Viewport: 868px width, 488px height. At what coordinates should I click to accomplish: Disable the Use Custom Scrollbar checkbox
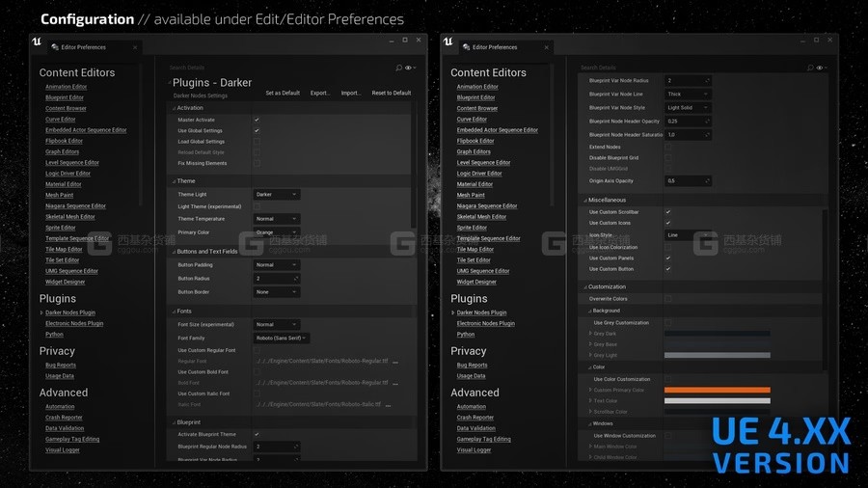pyautogui.click(x=667, y=212)
